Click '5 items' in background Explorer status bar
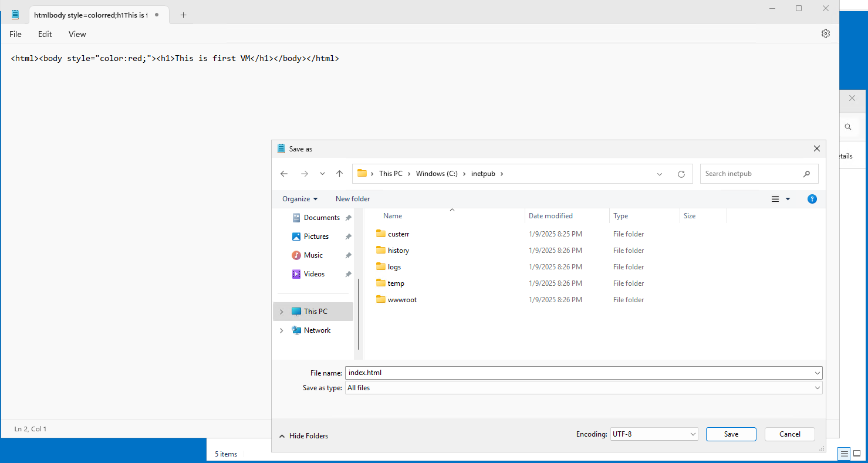The width and height of the screenshot is (868, 463). [226, 454]
